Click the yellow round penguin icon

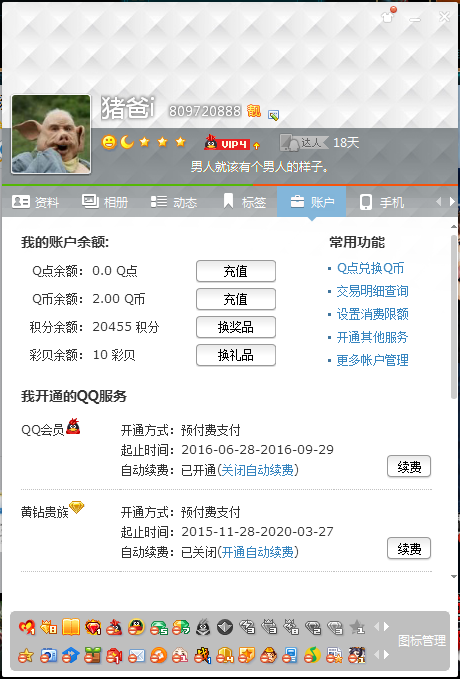(136, 627)
